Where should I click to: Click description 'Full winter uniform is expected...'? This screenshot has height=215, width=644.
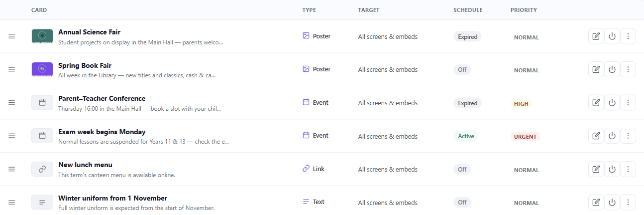click(136, 208)
